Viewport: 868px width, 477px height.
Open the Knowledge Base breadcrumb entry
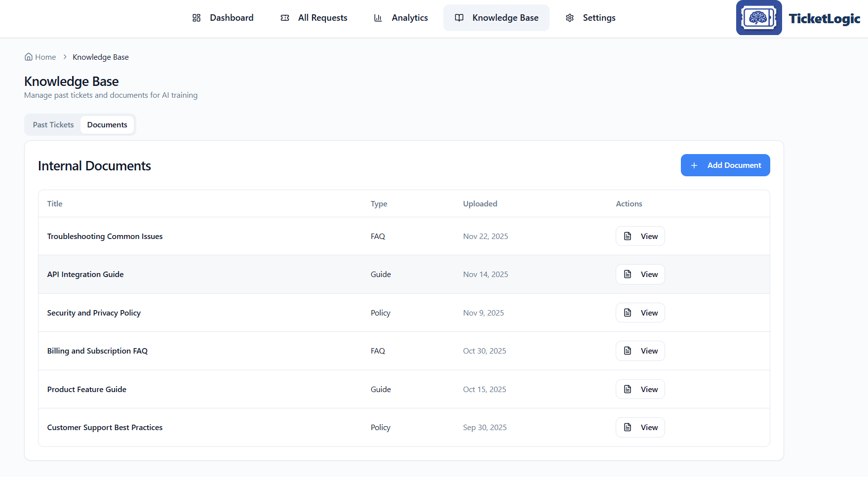(100, 57)
